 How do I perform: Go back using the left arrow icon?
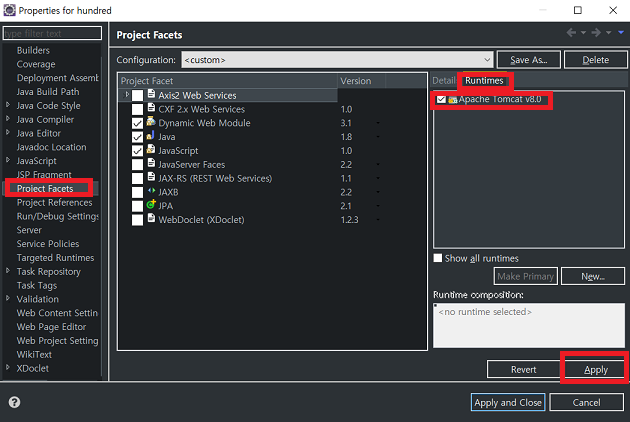click(x=571, y=33)
